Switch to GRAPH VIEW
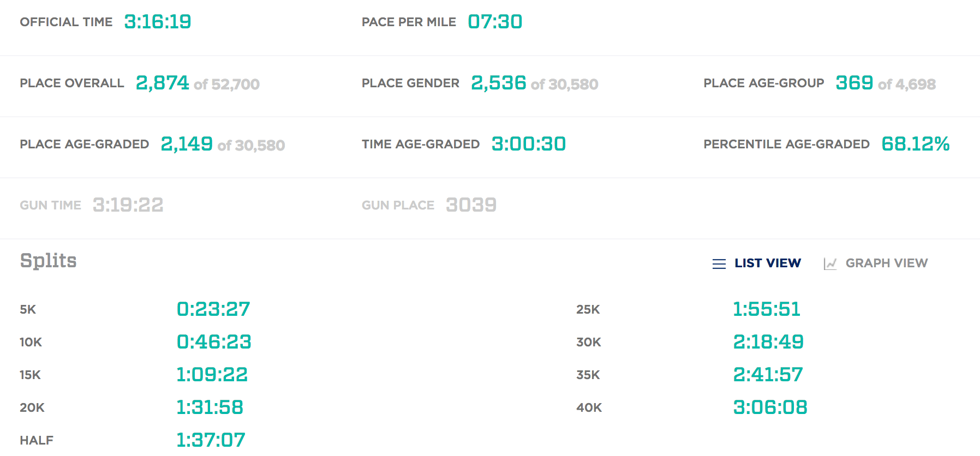Image resolution: width=980 pixels, height=456 pixels. 887,263
